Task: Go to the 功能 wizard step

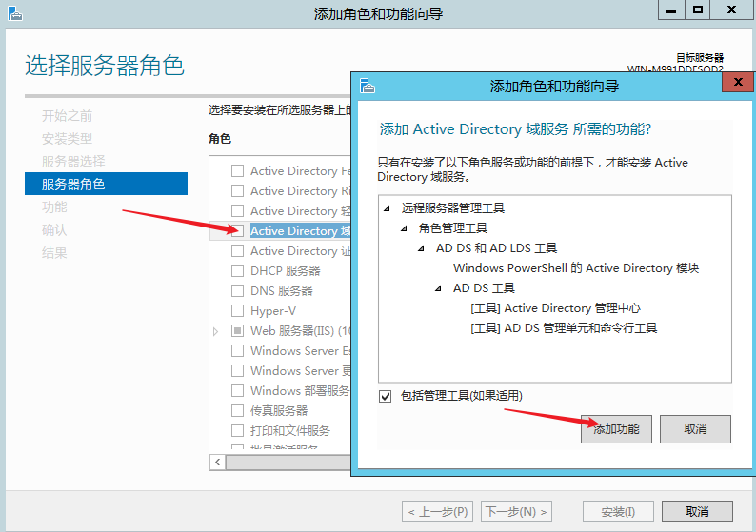Action: tap(54, 207)
